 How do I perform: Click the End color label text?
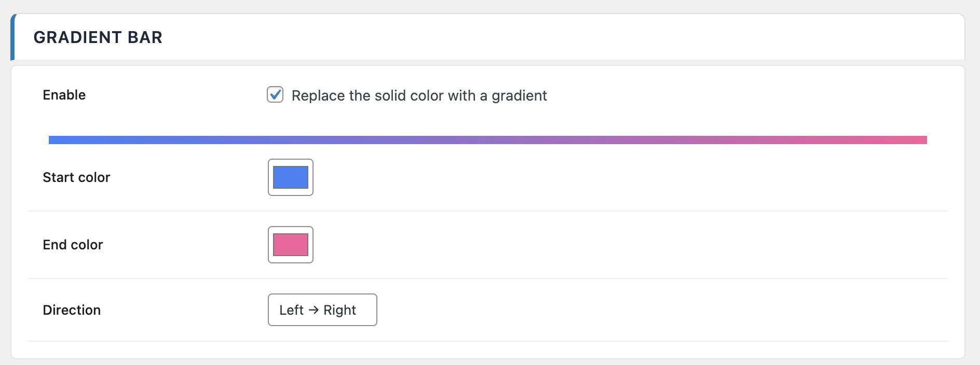coord(73,244)
